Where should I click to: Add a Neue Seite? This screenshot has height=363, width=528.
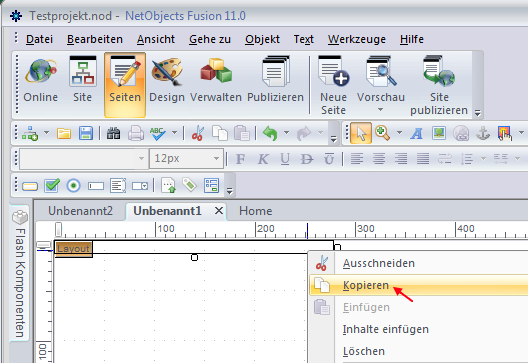click(x=333, y=85)
